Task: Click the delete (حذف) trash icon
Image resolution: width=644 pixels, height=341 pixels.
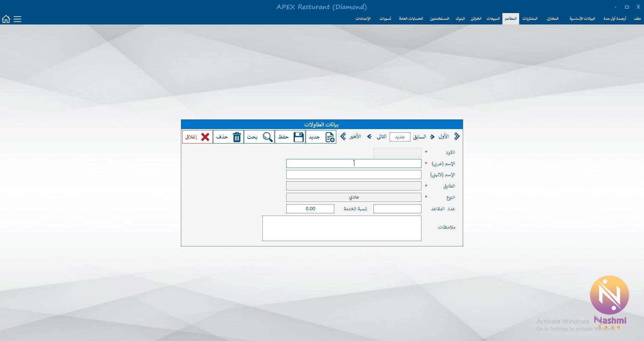Action: click(x=237, y=137)
